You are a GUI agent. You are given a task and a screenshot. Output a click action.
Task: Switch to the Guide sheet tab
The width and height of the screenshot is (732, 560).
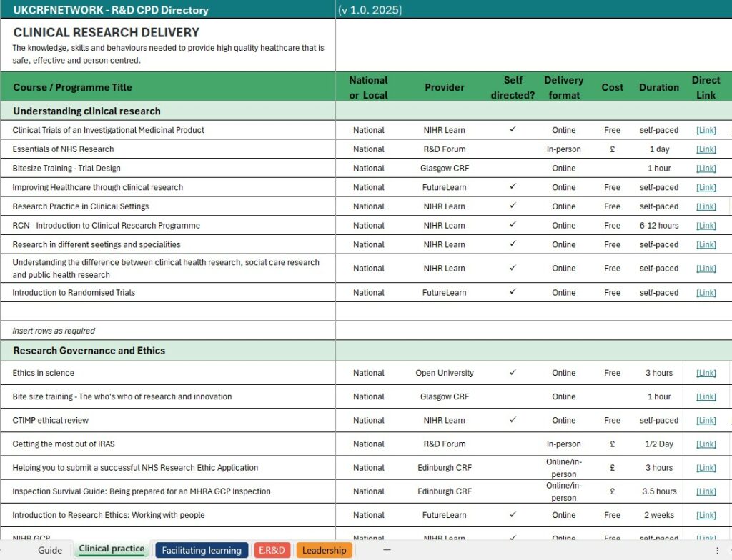coord(50,550)
